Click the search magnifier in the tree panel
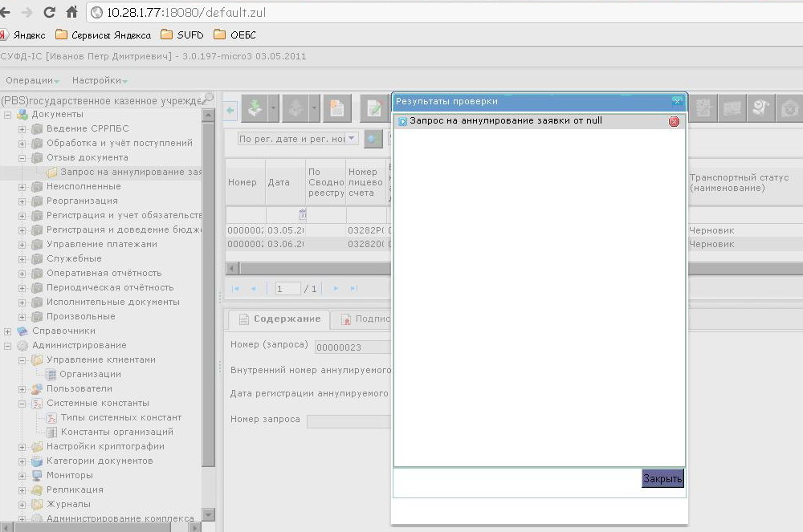This screenshot has width=803, height=532. coord(208,98)
